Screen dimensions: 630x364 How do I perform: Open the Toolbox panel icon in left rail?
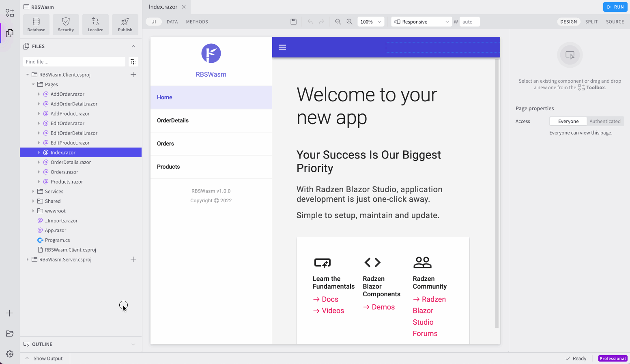(x=10, y=13)
